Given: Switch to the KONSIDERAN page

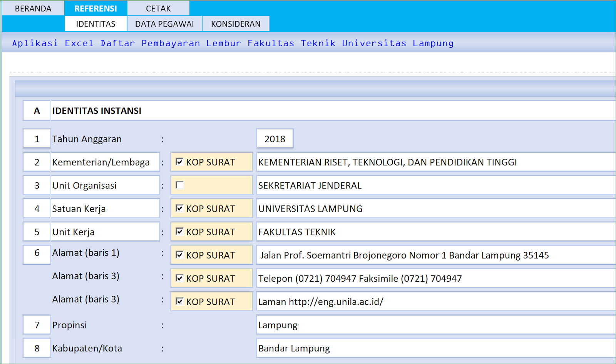Looking at the screenshot, I should 236,23.
